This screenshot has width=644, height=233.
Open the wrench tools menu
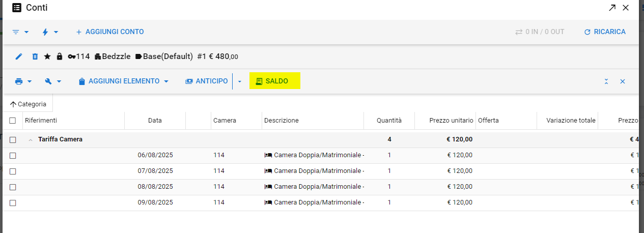(x=52, y=81)
